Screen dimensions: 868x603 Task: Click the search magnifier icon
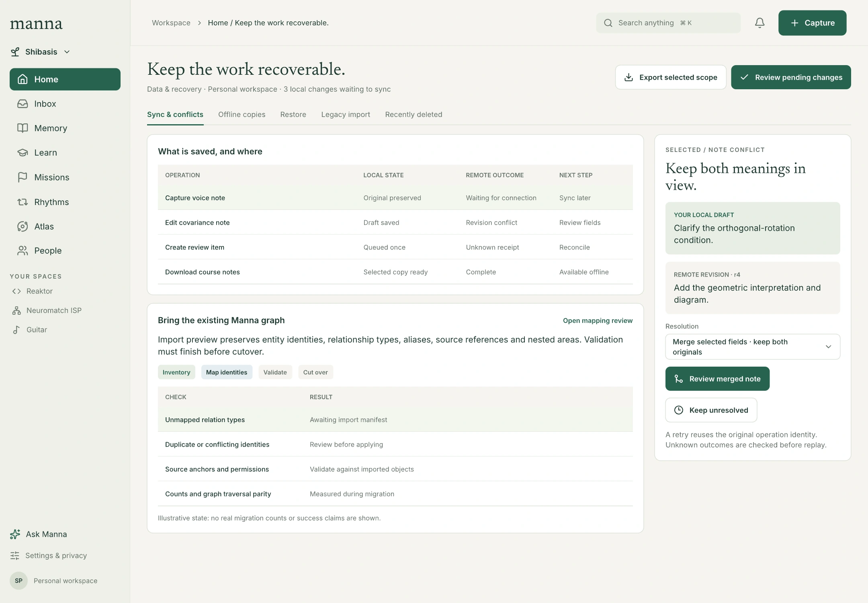608,23
